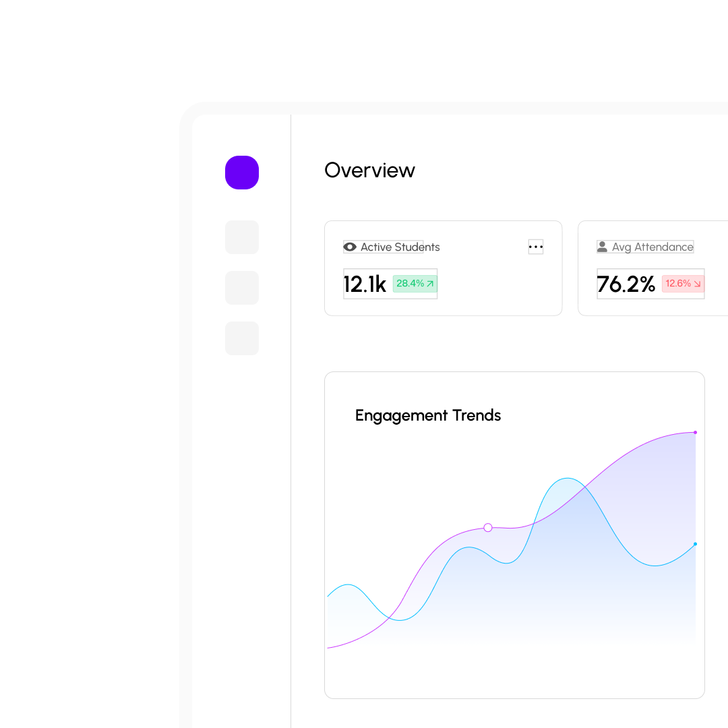Click the first gray sidebar navigation icon
The height and width of the screenshot is (728, 728).
tap(241, 237)
